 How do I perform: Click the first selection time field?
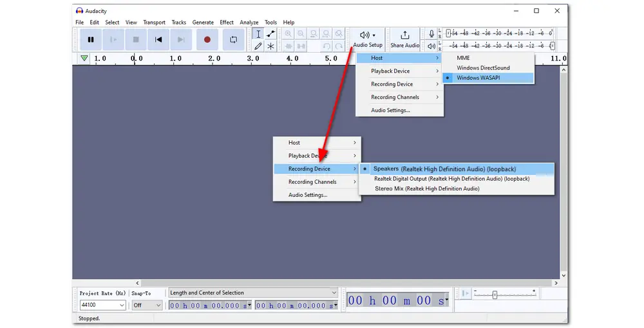(210, 305)
